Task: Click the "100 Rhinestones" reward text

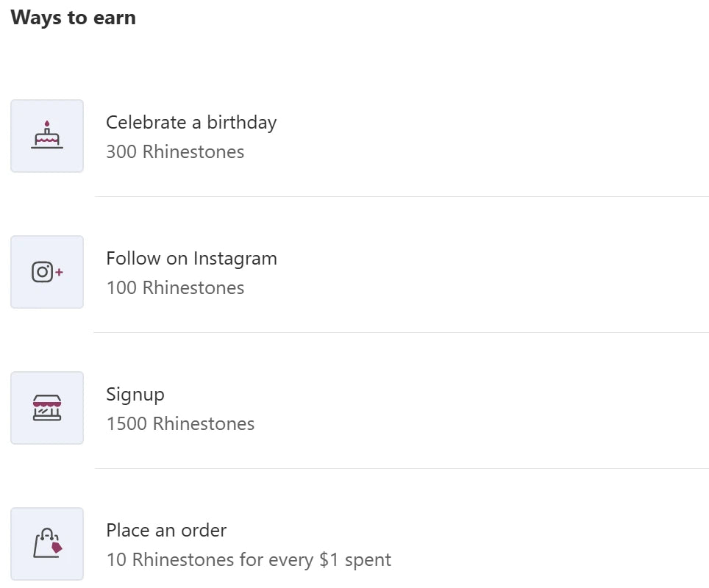Action: pyautogui.click(x=175, y=288)
